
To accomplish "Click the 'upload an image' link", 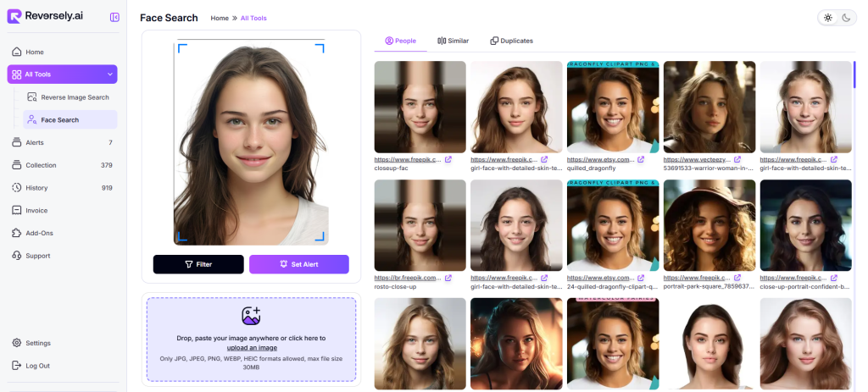I will [x=252, y=348].
